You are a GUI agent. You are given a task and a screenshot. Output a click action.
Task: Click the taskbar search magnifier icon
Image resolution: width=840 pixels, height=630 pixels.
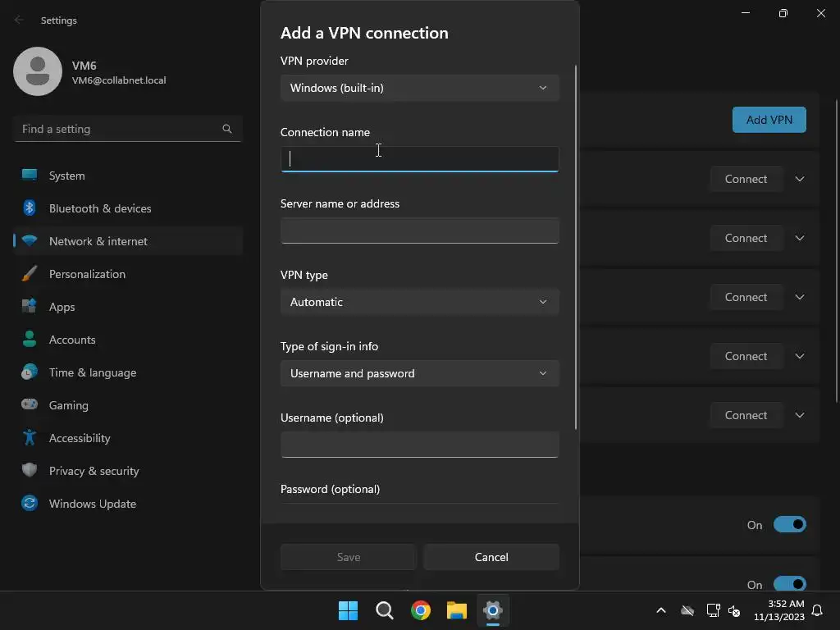(x=384, y=610)
